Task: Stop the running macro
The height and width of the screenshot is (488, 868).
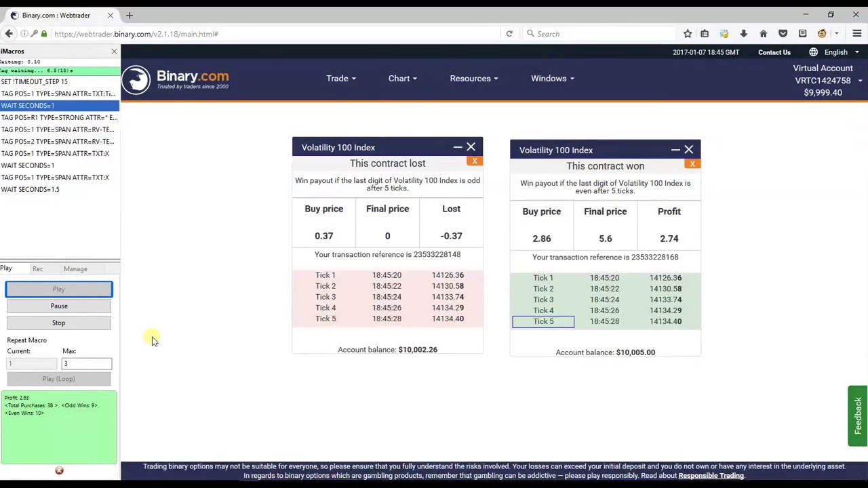Action: click(59, 323)
